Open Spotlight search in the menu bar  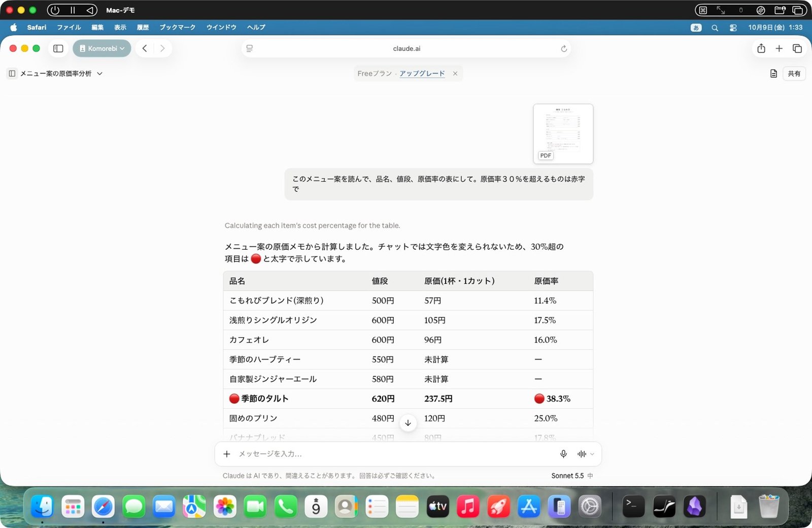(715, 28)
